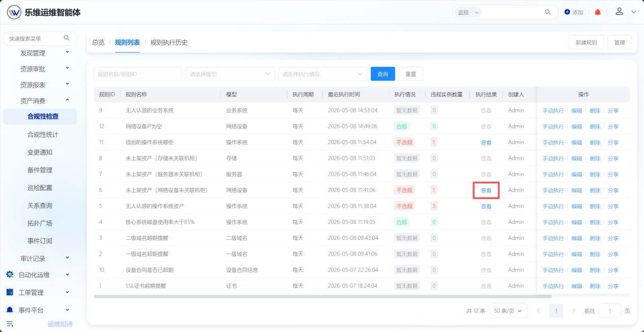Expand 自动化运维 menu
Viewport: 644px width, 332px height.
pyautogui.click(x=68, y=274)
